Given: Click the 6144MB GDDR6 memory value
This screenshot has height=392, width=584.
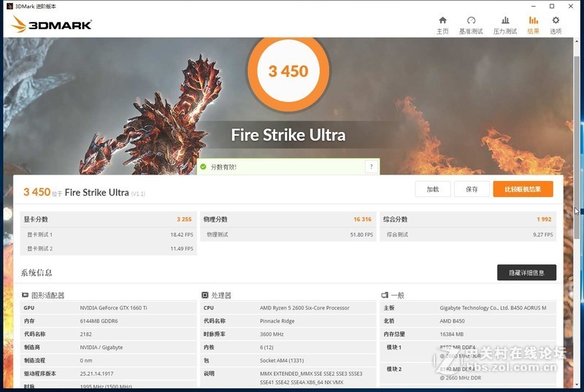Looking at the screenshot, I should tap(99, 321).
